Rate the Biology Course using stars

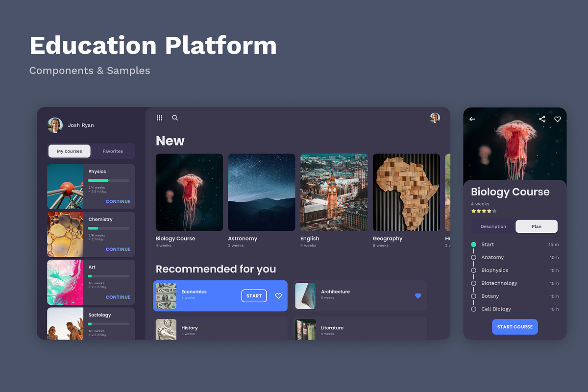(484, 211)
